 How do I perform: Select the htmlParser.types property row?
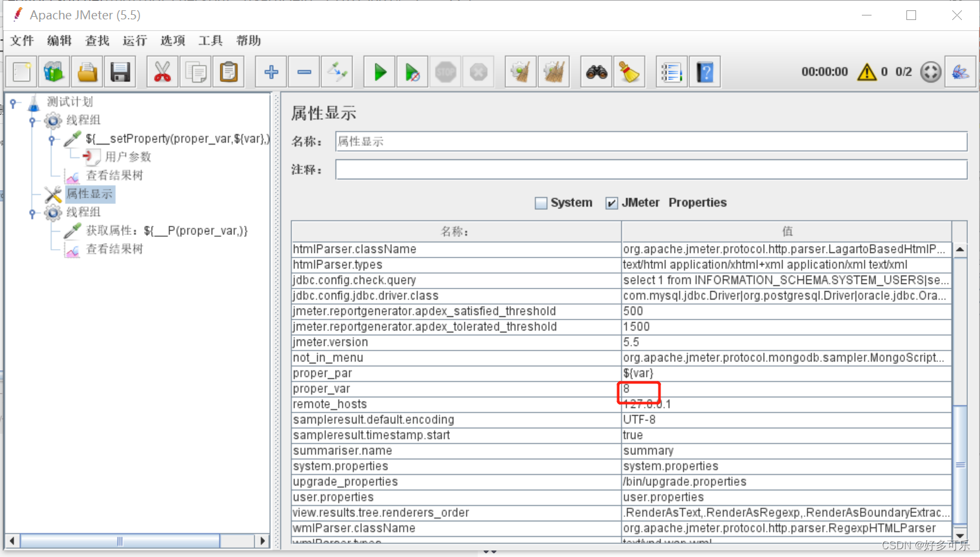(x=621, y=265)
